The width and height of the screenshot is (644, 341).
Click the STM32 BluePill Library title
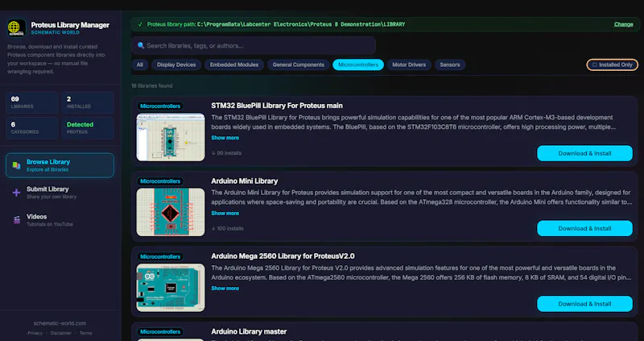point(277,106)
